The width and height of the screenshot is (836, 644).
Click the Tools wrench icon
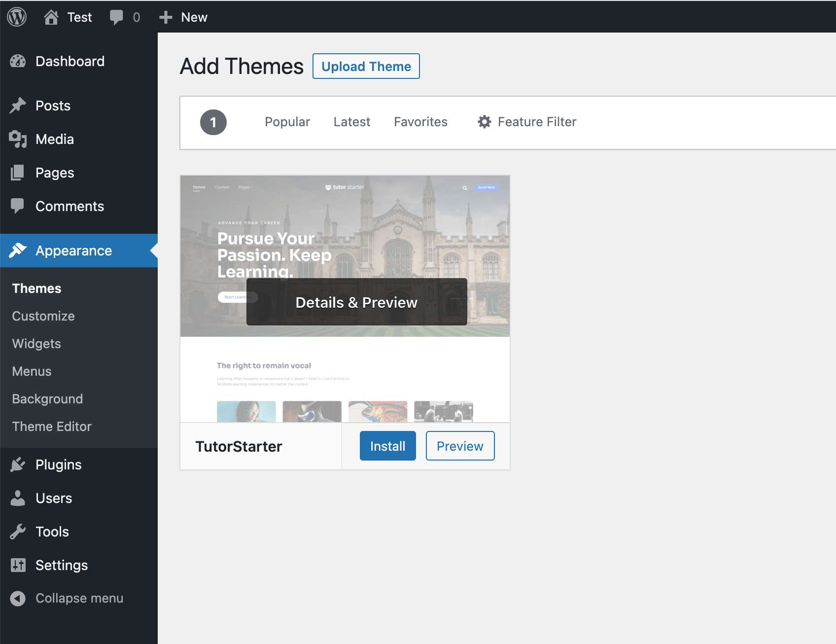(x=18, y=532)
